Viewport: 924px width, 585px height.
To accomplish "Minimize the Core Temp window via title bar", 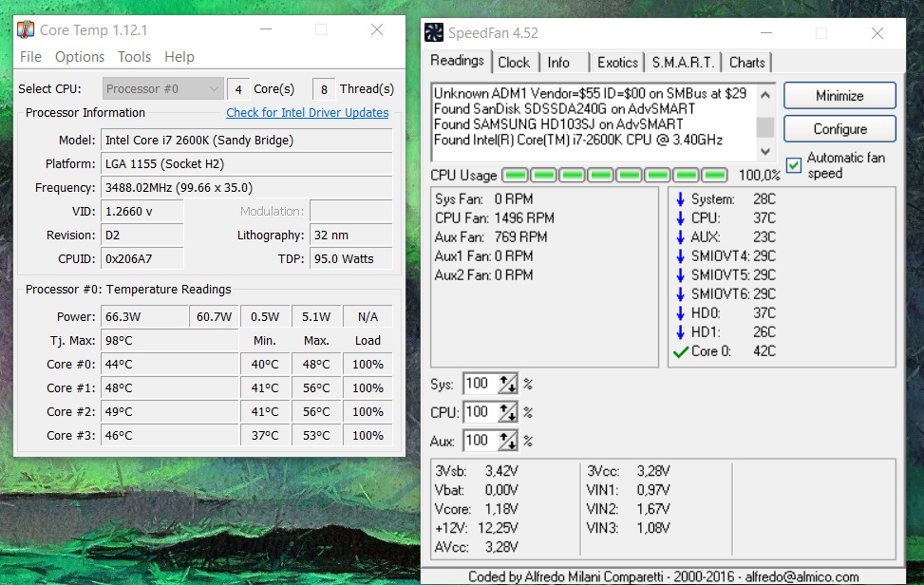I will [266, 29].
